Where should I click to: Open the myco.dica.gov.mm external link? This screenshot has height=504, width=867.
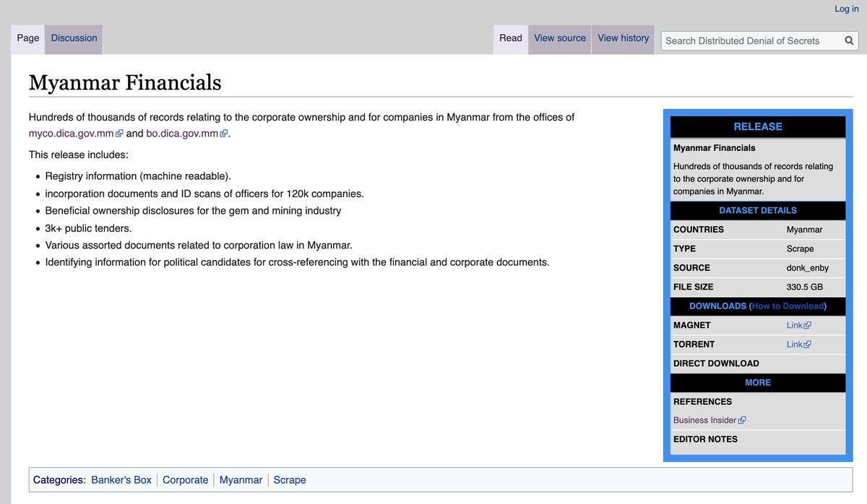click(x=76, y=134)
